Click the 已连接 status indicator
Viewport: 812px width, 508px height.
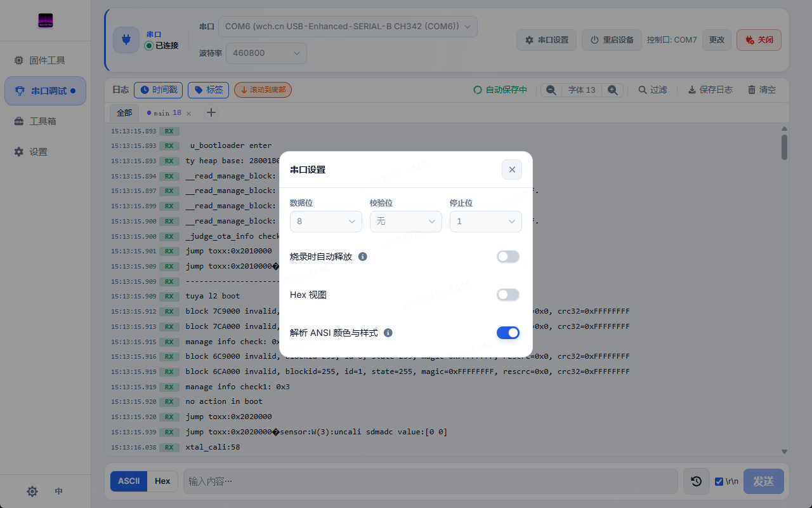click(162, 46)
